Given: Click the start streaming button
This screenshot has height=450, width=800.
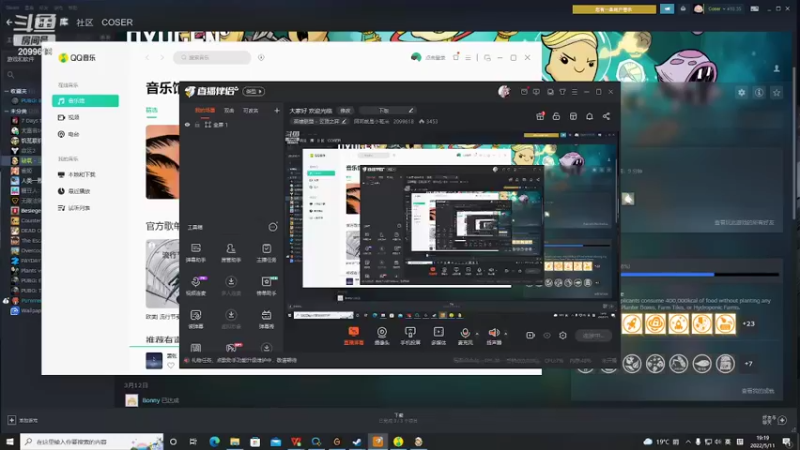Looking at the screenshot, I should click(x=593, y=335).
